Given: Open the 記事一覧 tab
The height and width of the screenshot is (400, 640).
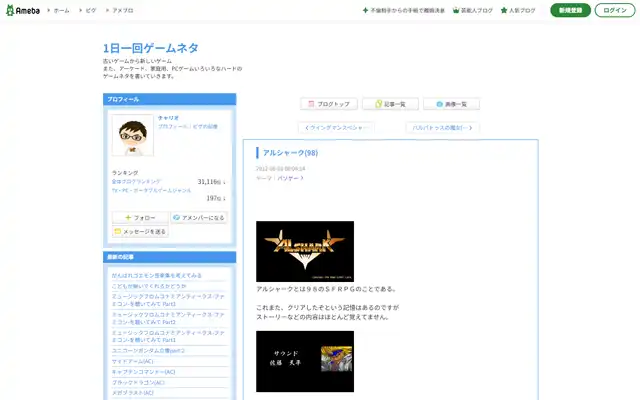Looking at the screenshot, I should click(390, 104).
